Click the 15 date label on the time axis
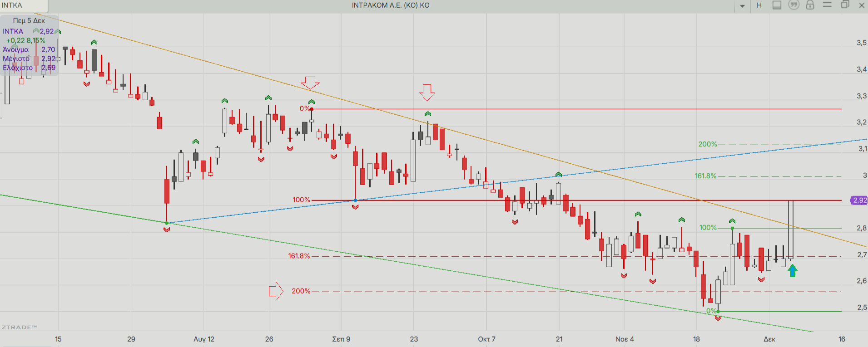 click(58, 339)
